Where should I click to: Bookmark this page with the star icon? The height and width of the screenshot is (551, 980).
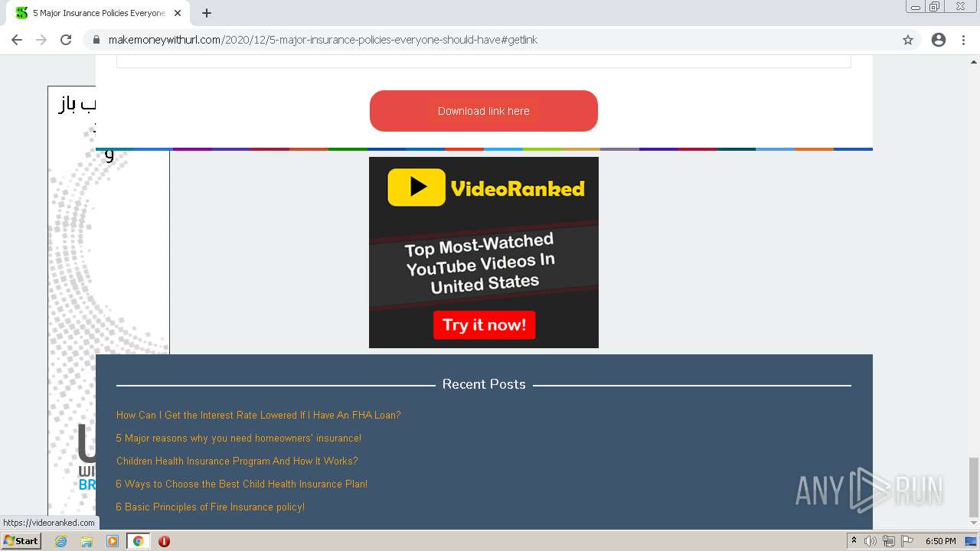click(x=908, y=40)
